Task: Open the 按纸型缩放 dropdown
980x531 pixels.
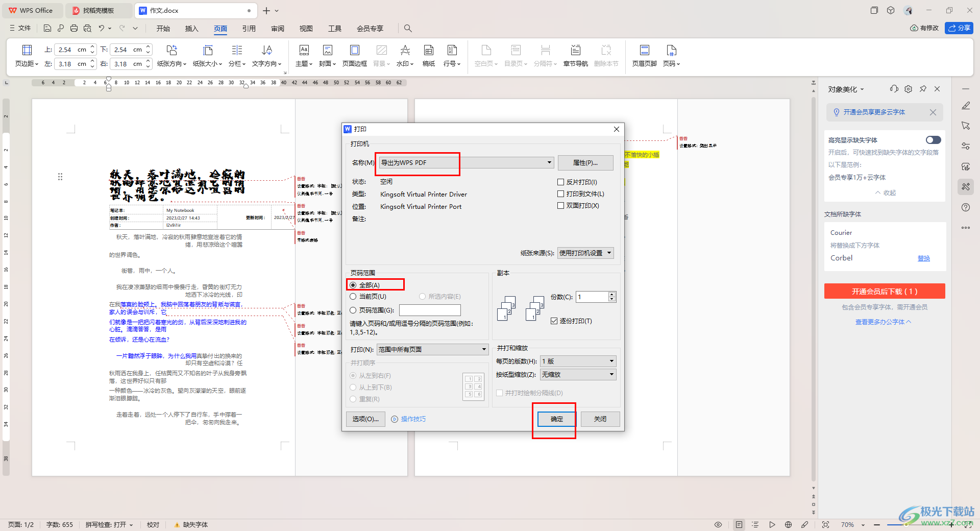Action: 578,374
